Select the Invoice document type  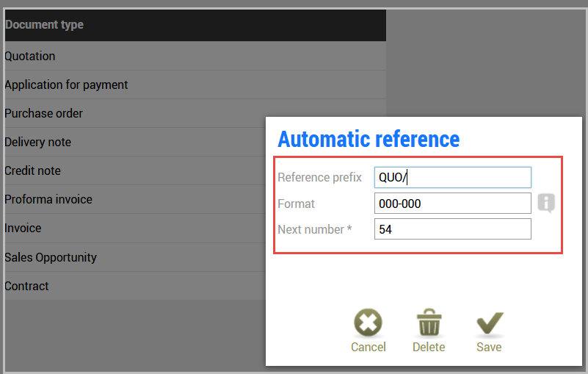point(135,229)
